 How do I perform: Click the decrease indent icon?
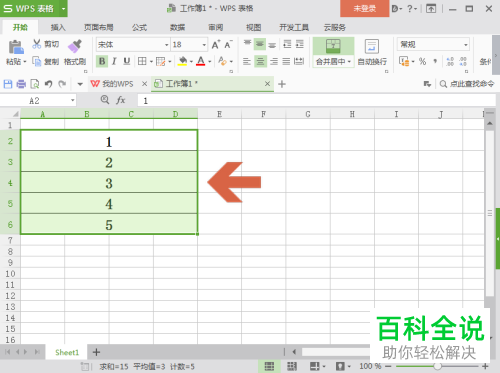287,44
